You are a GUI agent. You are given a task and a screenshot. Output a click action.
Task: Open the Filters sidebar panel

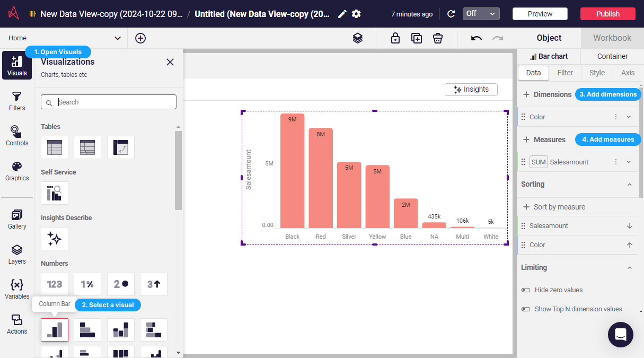coord(16,101)
